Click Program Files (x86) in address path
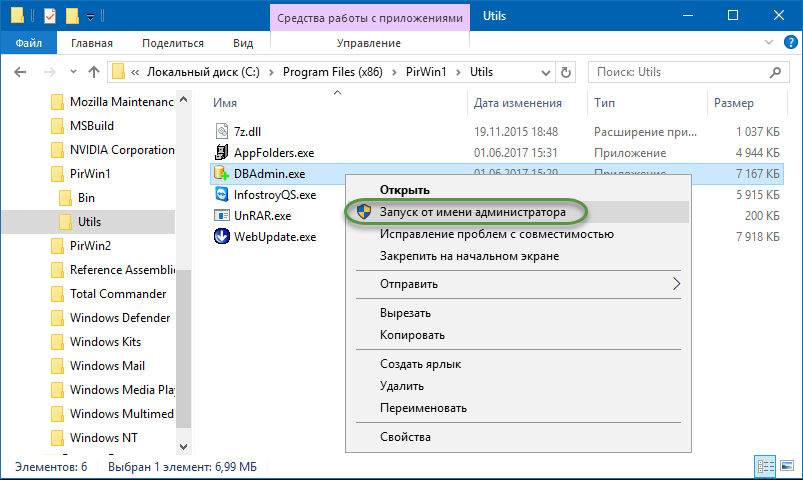 [x=332, y=72]
